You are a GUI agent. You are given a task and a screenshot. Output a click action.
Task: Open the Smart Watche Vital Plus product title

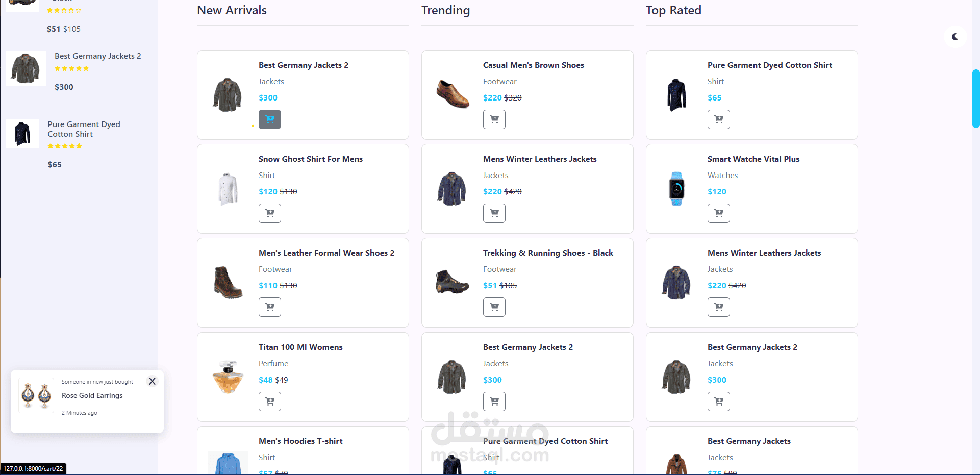753,159
